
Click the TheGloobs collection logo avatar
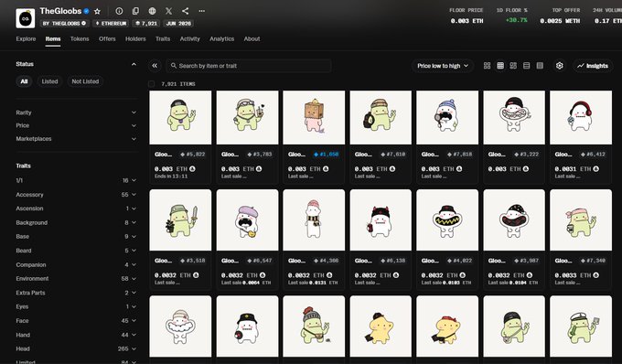(26, 18)
